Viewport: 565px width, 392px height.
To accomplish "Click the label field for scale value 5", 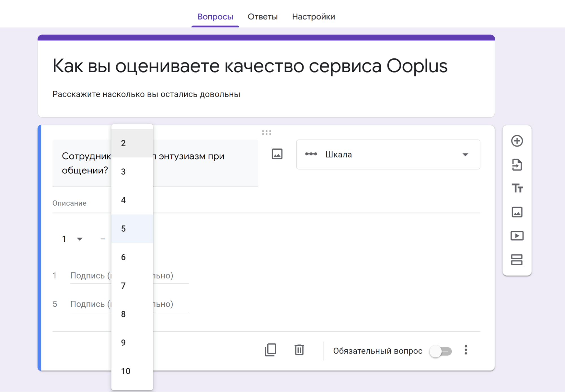I will click(x=129, y=304).
